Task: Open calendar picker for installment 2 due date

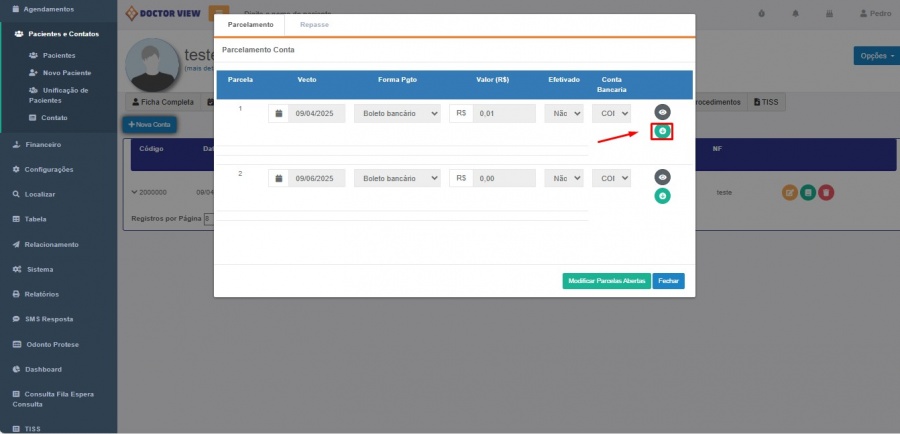Action: pyautogui.click(x=278, y=178)
